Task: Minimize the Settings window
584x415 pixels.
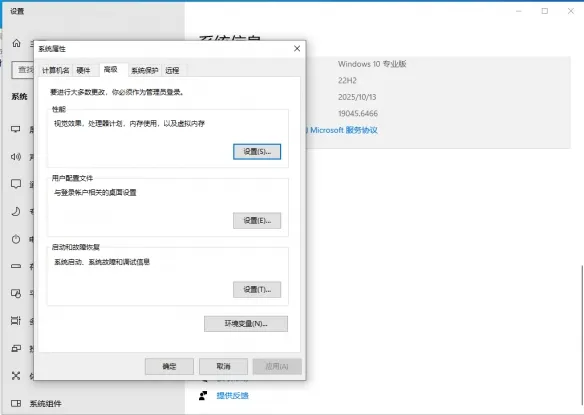Action: [x=518, y=11]
